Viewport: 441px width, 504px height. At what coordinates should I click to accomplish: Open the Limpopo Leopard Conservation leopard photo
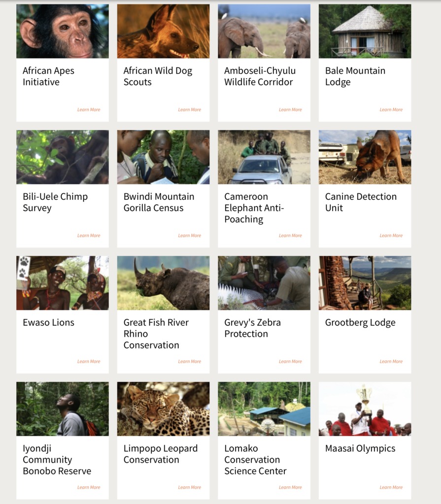click(x=163, y=409)
